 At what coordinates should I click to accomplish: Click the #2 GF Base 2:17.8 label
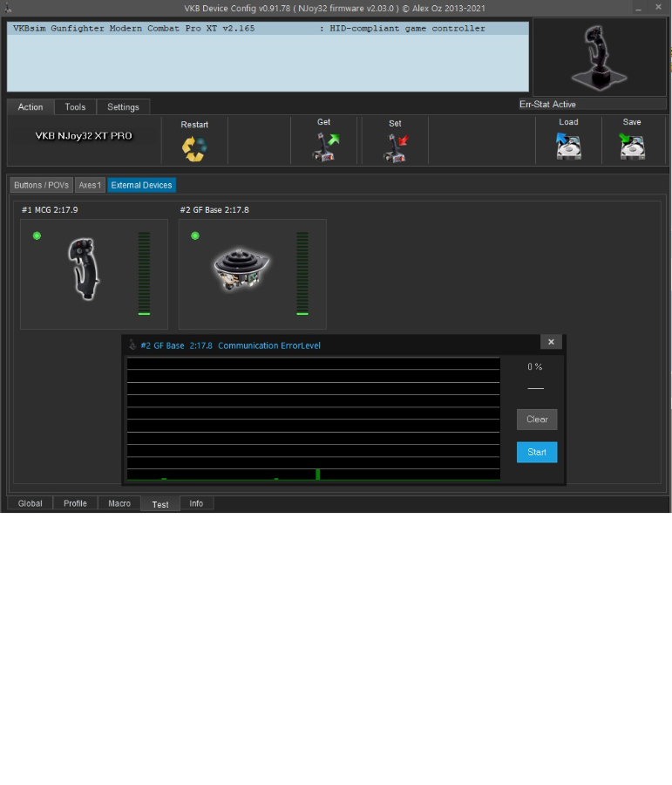tap(214, 209)
